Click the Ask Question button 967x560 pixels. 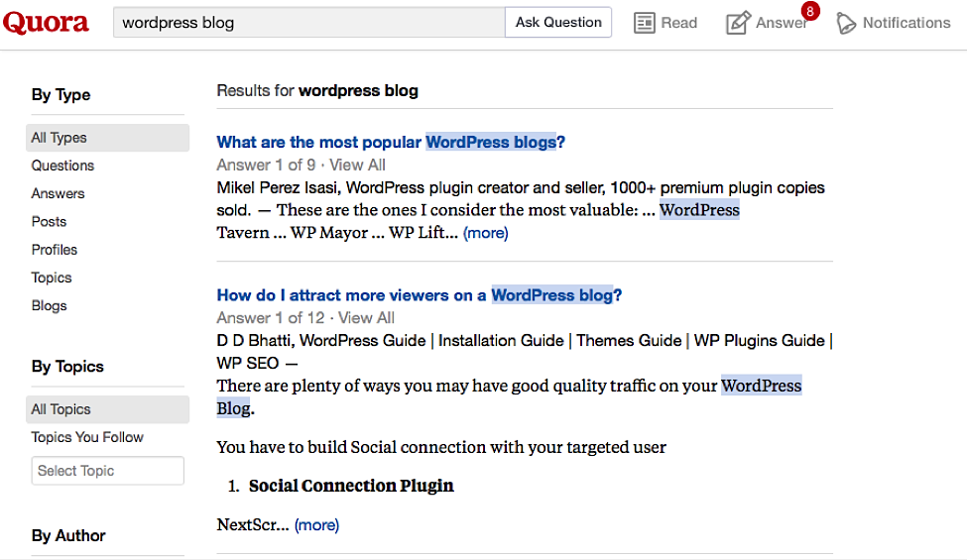[558, 22]
